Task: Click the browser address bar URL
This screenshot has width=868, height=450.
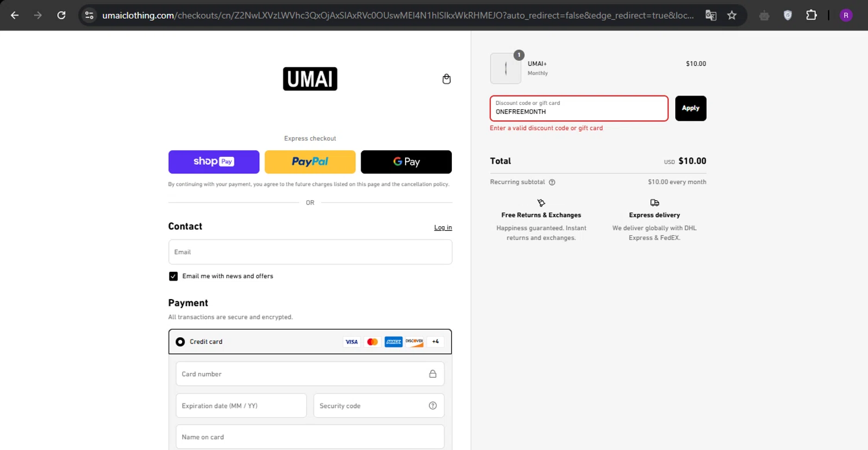Action: coord(398,16)
